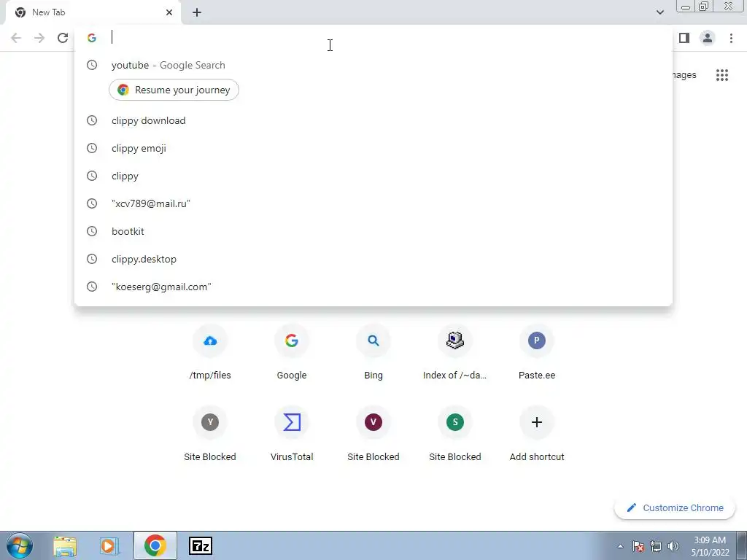747x560 pixels.
Task: Reload the page with the refresh icon
Action: (63, 38)
